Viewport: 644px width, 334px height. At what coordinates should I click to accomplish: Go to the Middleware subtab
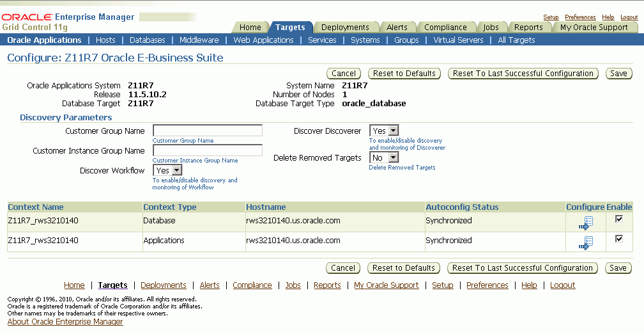[x=199, y=40]
